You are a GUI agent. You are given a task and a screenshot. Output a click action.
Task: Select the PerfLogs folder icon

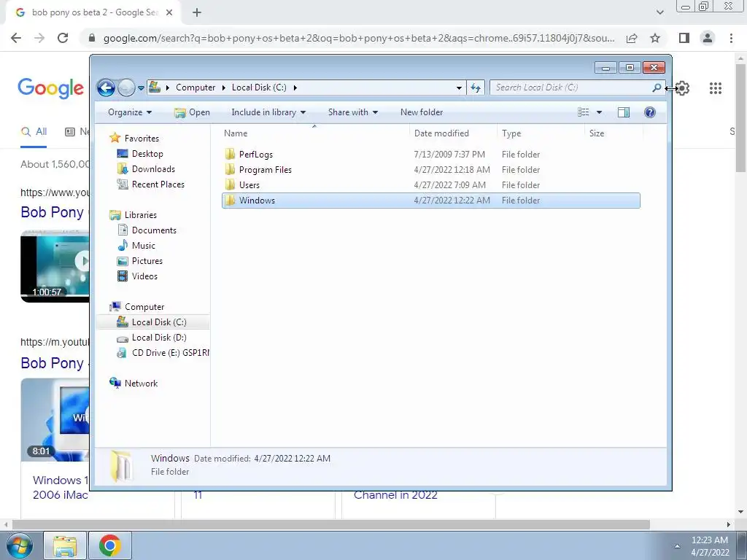(x=230, y=154)
